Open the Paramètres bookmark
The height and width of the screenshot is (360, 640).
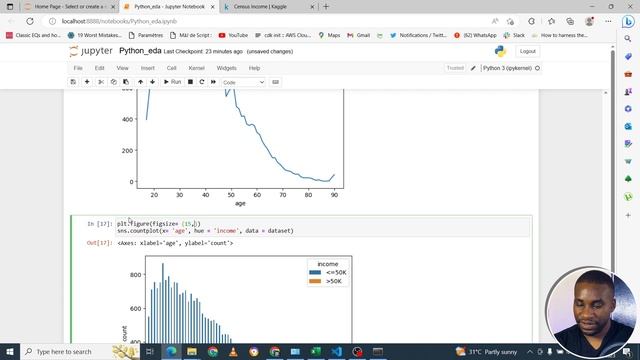tap(146, 36)
